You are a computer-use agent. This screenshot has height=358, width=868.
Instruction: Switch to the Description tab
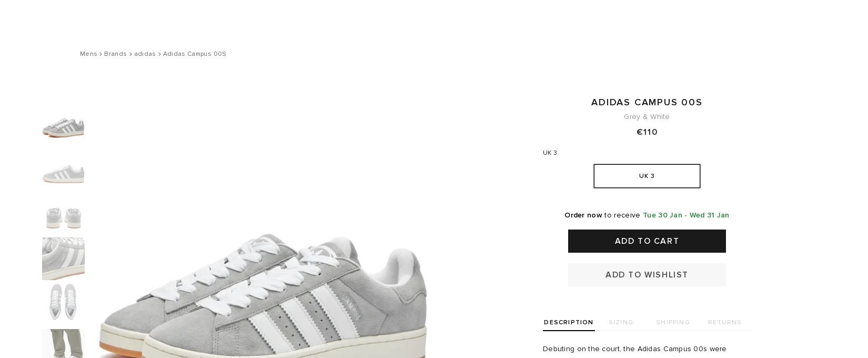pos(569,322)
